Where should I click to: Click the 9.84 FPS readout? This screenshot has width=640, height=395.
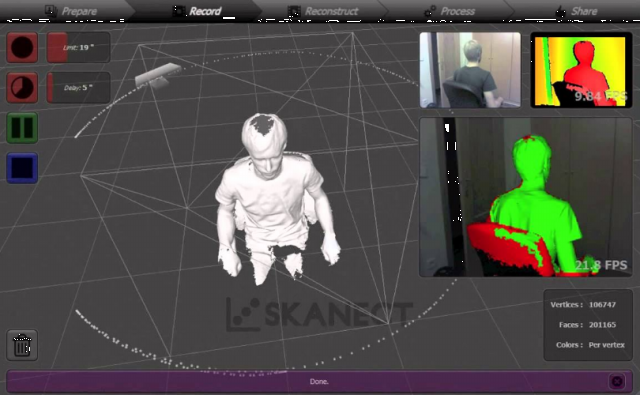[601, 96]
